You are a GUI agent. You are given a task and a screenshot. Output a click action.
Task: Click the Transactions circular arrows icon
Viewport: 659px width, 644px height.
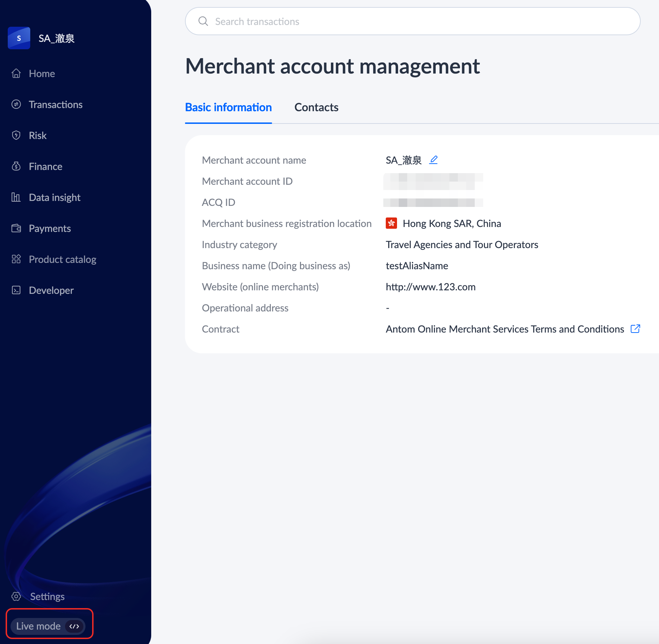16,104
